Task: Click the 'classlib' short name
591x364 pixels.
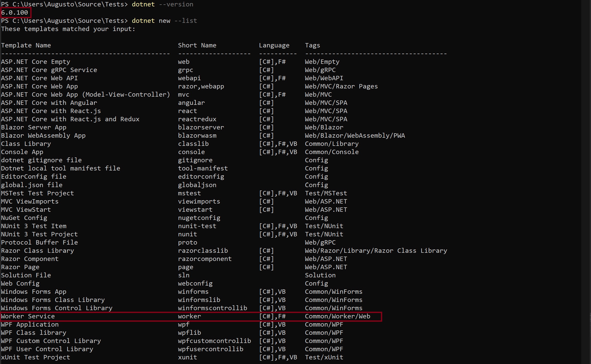Action: click(193, 144)
